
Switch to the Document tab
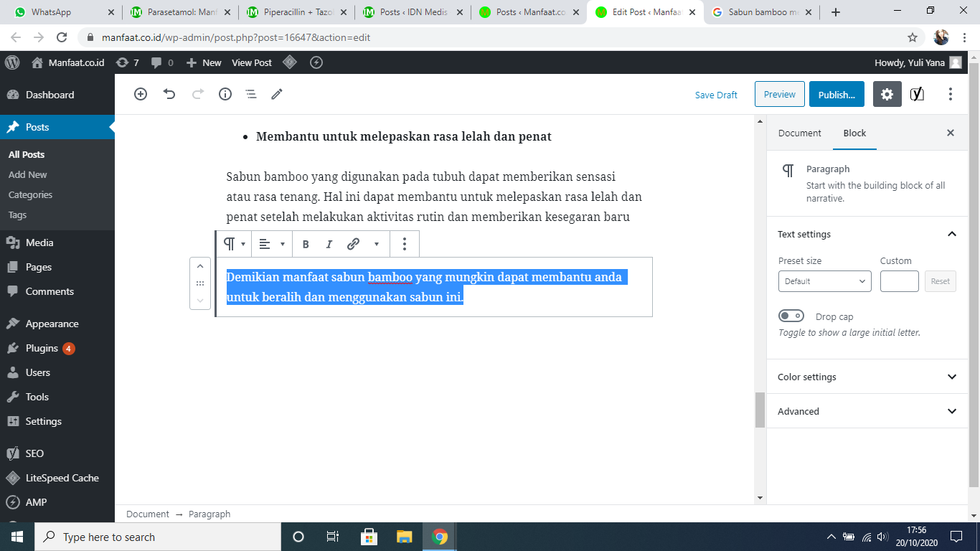click(799, 133)
